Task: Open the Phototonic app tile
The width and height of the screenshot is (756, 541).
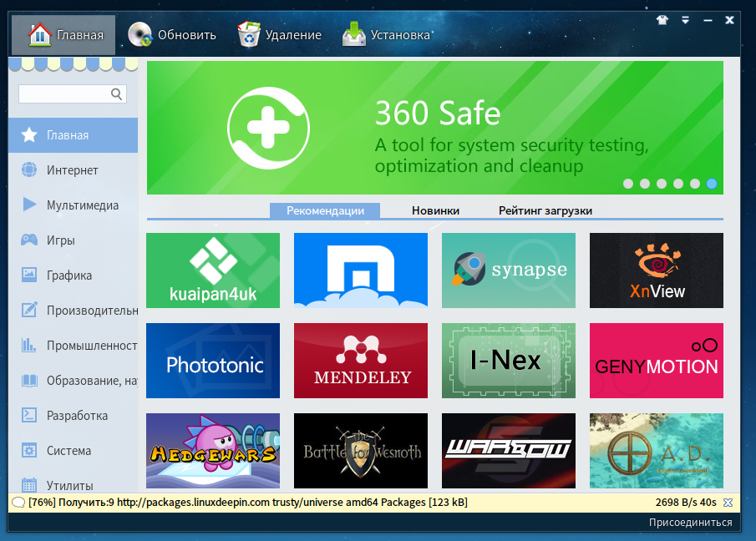Action: [213, 361]
